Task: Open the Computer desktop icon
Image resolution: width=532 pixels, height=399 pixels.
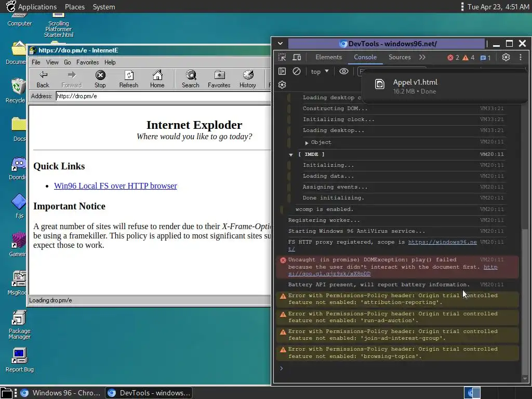Action: [19, 20]
